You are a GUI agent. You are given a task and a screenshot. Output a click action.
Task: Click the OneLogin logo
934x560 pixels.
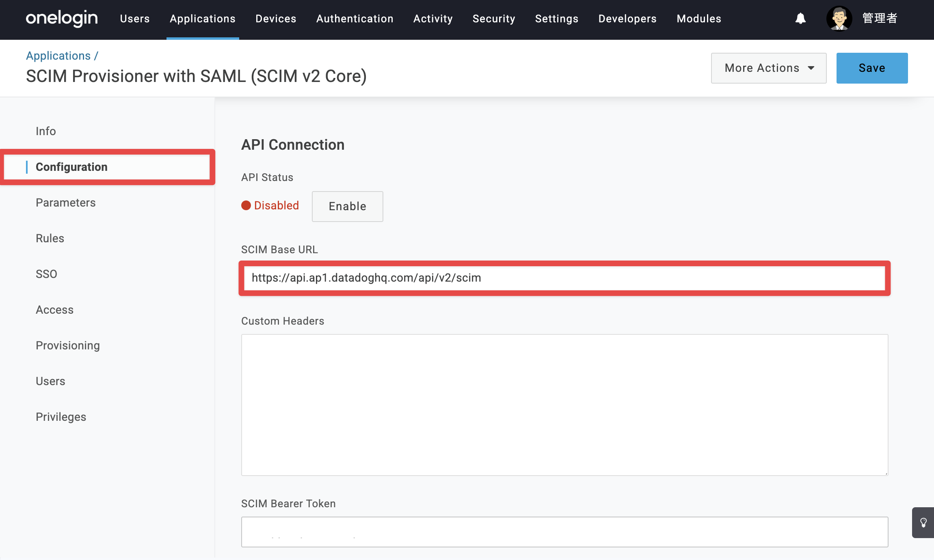62,19
